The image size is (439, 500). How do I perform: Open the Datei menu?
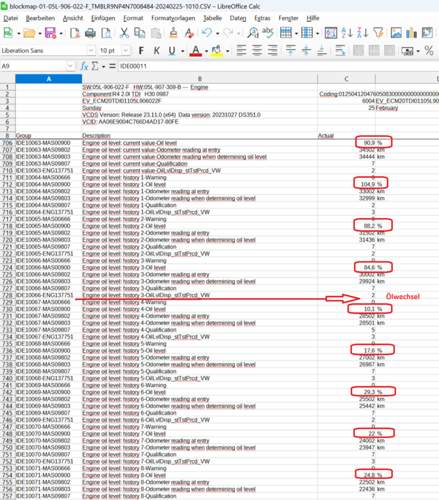click(11, 18)
